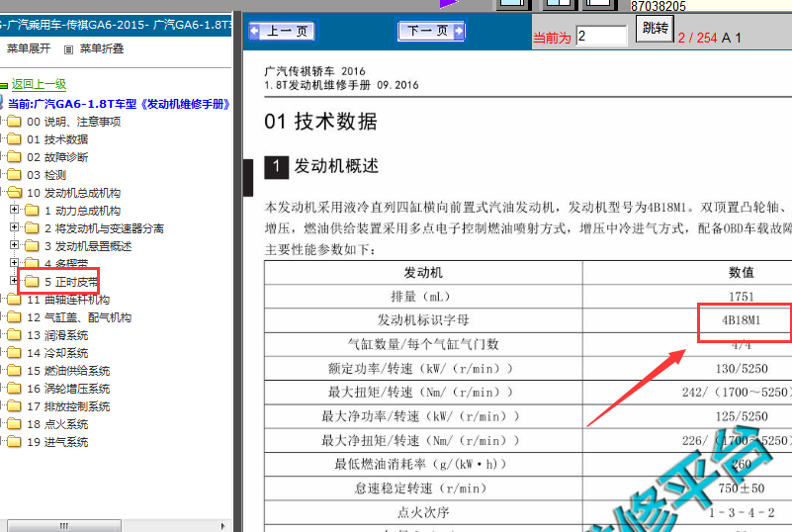Expand the 4 多楔带 node

pos(14,262)
